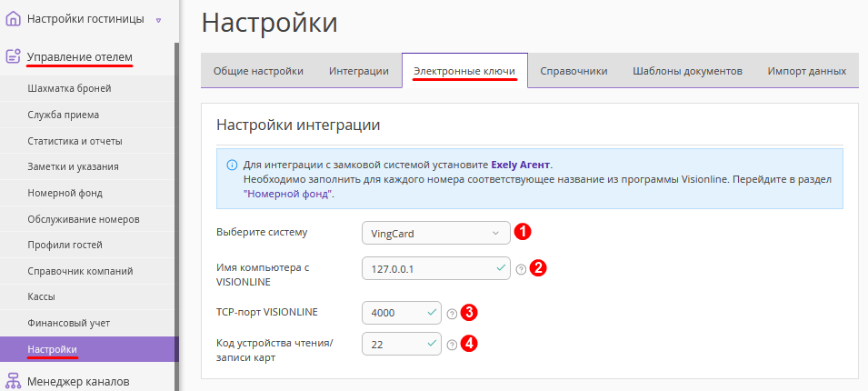Collapse the Управление отелем section
Image resolution: width=868 pixels, height=391 pixels.
pyautogui.click(x=80, y=56)
